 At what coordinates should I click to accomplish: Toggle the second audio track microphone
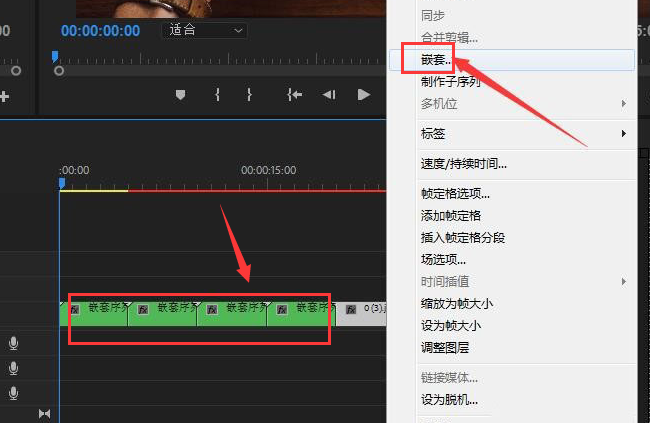[14, 368]
